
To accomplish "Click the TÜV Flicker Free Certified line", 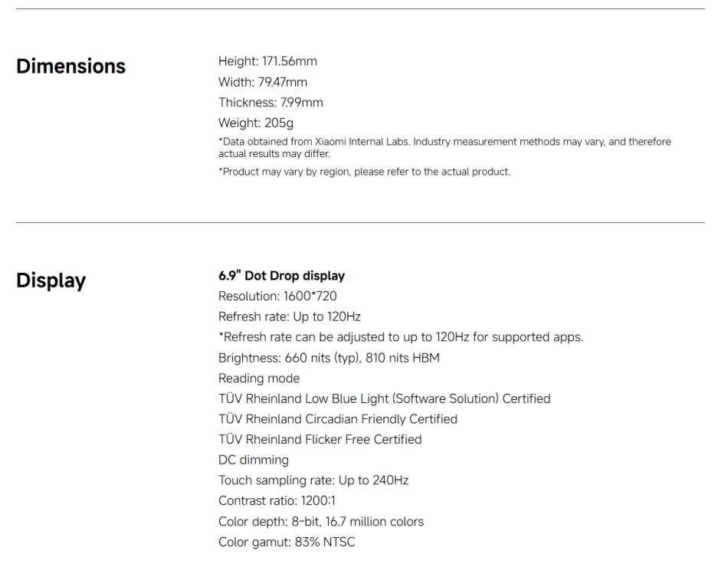I will 320,440.
